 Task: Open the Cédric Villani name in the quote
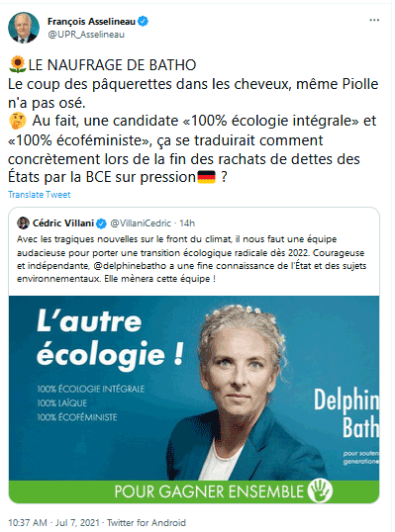tap(63, 223)
